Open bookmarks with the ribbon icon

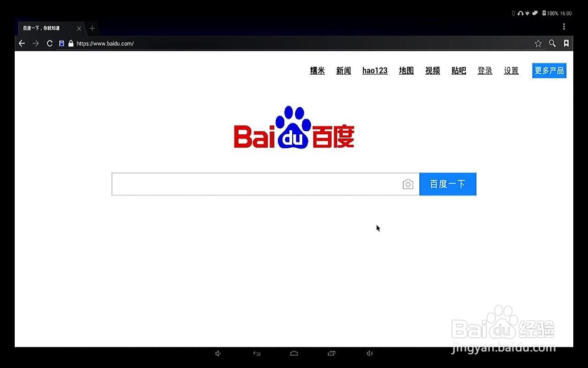click(566, 43)
